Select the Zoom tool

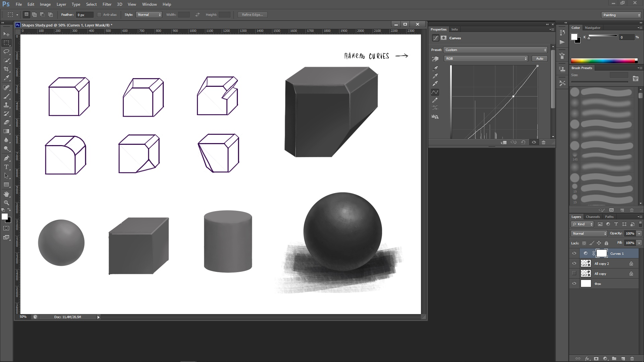pyautogui.click(x=6, y=203)
